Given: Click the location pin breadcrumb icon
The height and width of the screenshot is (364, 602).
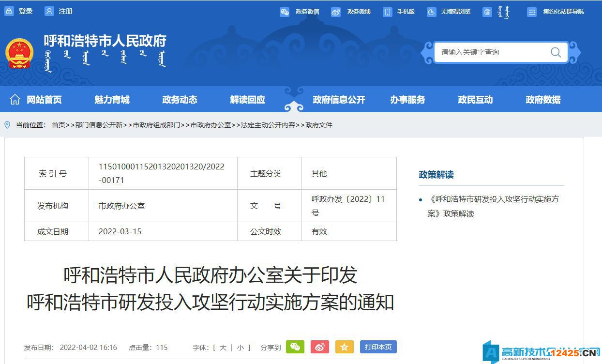Looking at the screenshot, I should coord(7,125).
